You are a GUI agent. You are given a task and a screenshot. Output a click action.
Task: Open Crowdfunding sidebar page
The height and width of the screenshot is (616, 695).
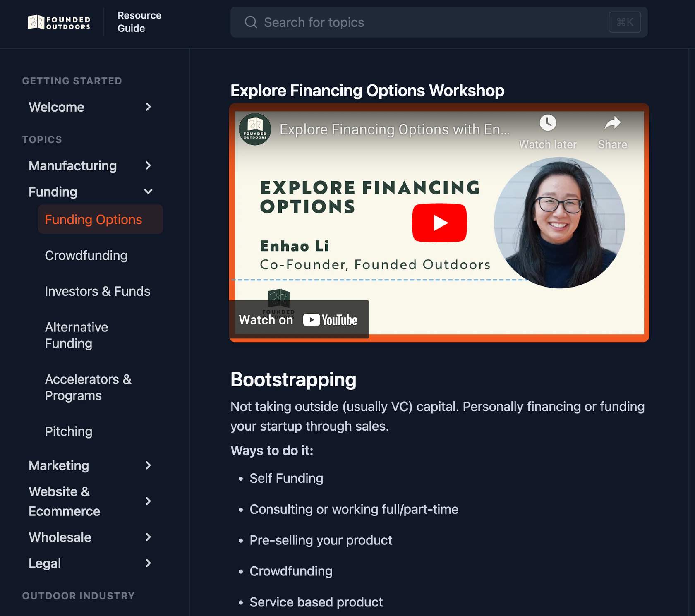[86, 255]
